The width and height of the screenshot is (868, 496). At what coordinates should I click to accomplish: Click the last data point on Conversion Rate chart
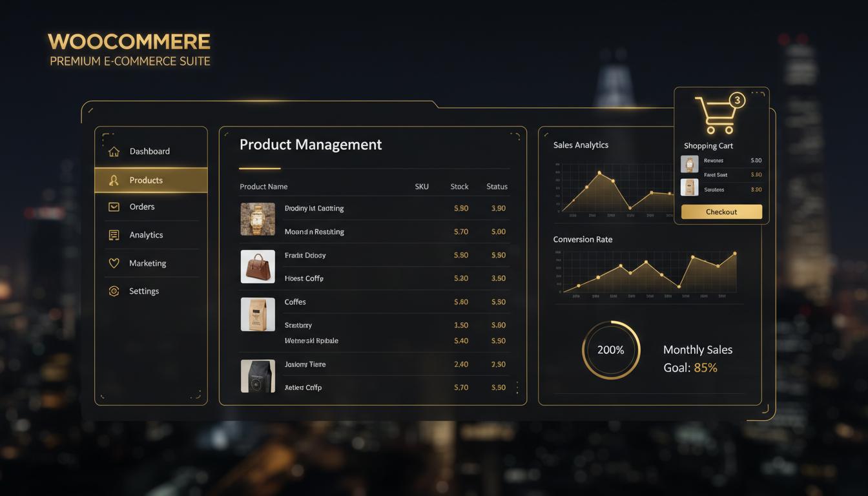[x=735, y=254]
